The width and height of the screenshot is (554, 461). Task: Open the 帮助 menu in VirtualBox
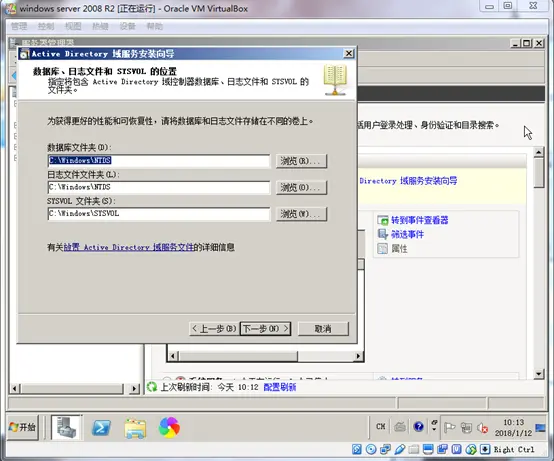click(x=155, y=26)
